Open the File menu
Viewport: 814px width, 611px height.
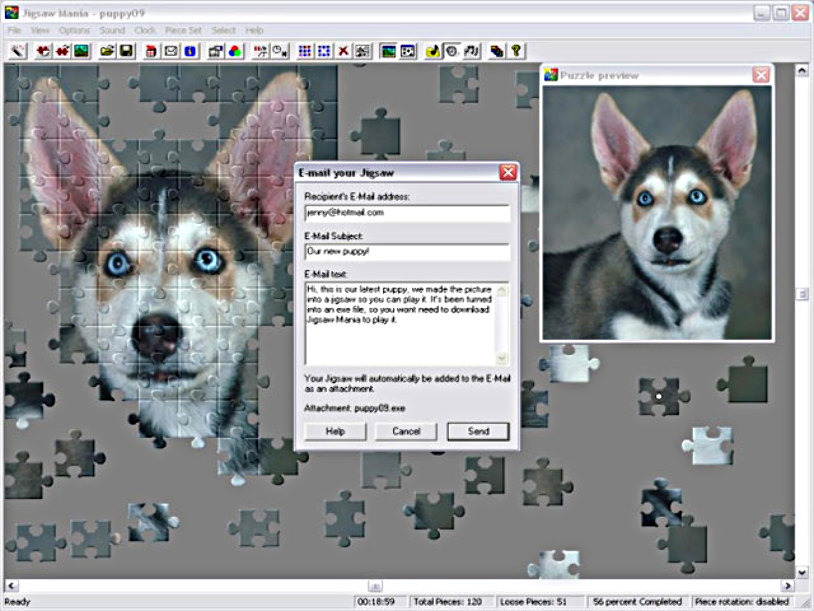point(14,30)
